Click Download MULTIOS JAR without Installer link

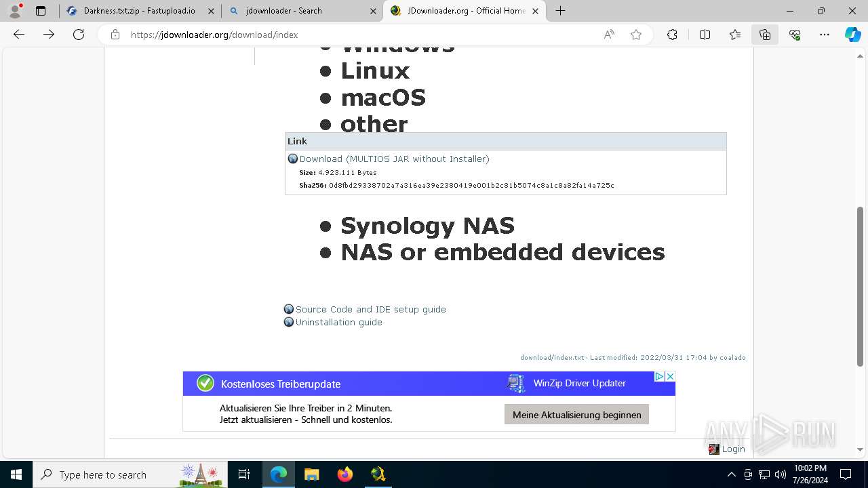pos(395,159)
